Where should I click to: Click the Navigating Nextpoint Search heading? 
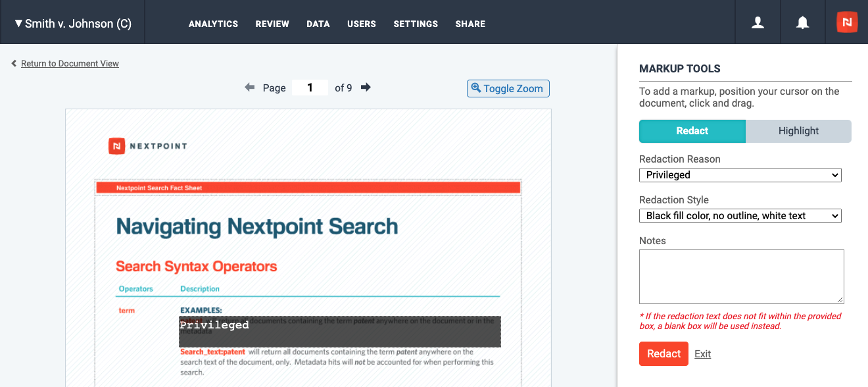[257, 226]
